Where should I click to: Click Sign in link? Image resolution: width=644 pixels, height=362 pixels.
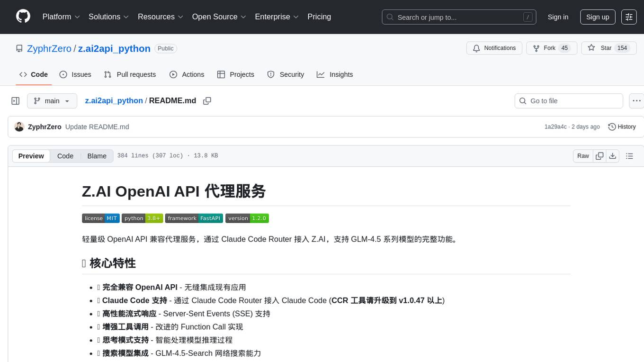pos(558,17)
